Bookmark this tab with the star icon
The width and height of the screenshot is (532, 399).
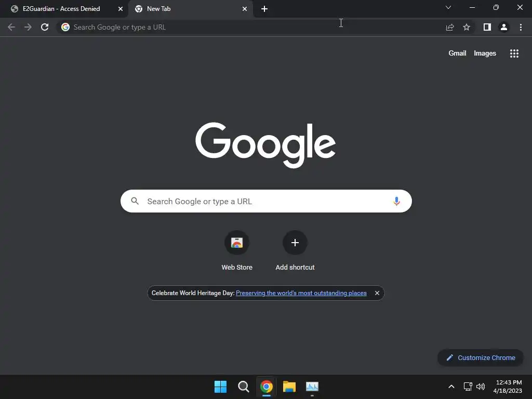point(467,27)
